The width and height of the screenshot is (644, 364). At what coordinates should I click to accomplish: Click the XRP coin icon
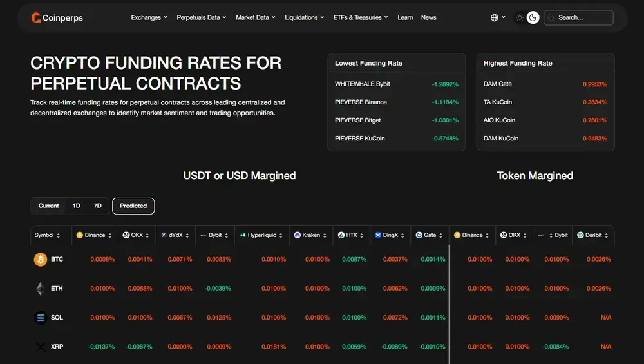click(x=40, y=347)
